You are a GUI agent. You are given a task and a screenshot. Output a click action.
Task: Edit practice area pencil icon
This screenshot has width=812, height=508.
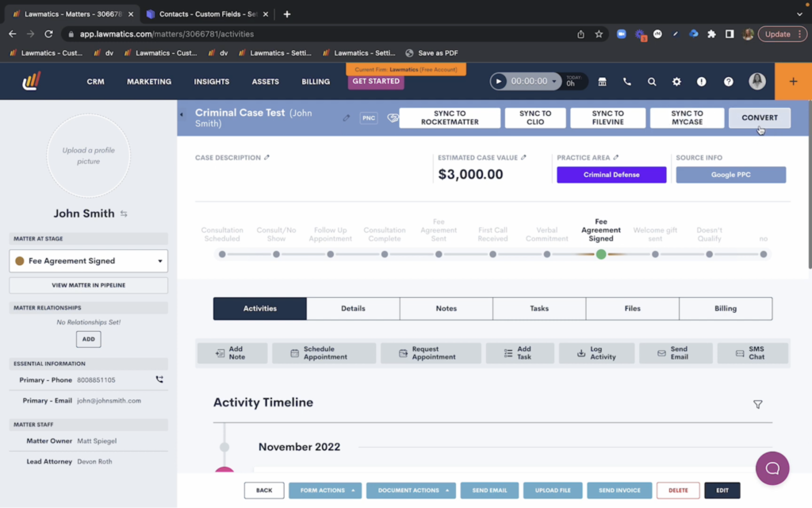coord(615,157)
